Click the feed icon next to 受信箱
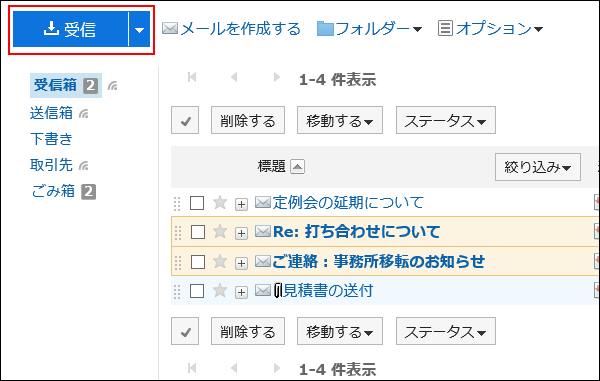600x381 pixels. [x=112, y=86]
